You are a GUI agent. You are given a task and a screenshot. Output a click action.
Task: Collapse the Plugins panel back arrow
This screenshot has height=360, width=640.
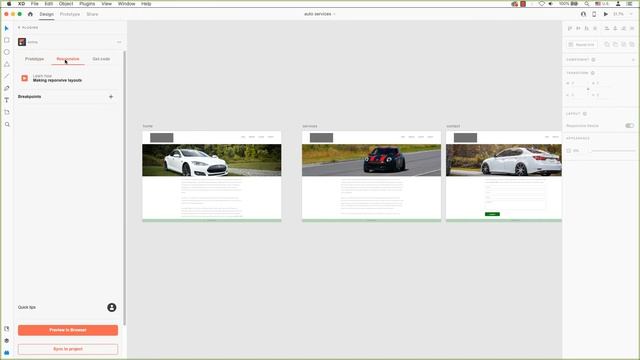pyautogui.click(x=19, y=28)
